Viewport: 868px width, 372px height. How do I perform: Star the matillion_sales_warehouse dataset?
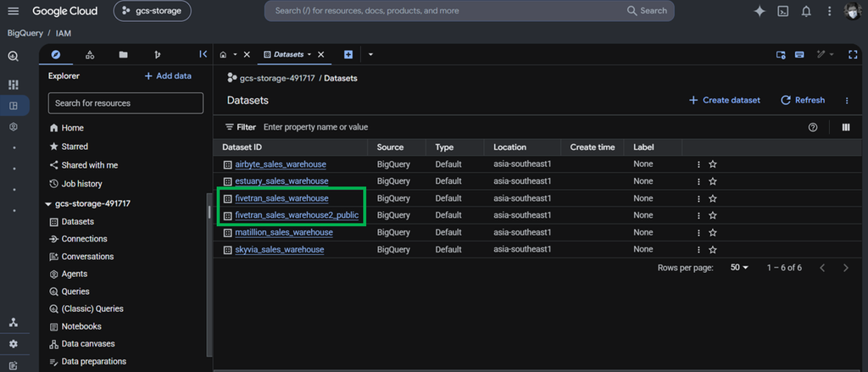coord(713,232)
